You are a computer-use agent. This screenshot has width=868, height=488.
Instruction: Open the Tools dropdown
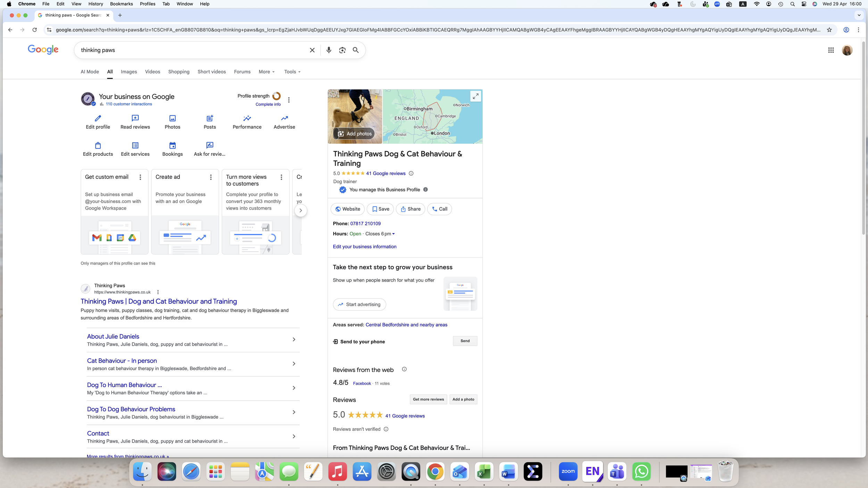(292, 72)
